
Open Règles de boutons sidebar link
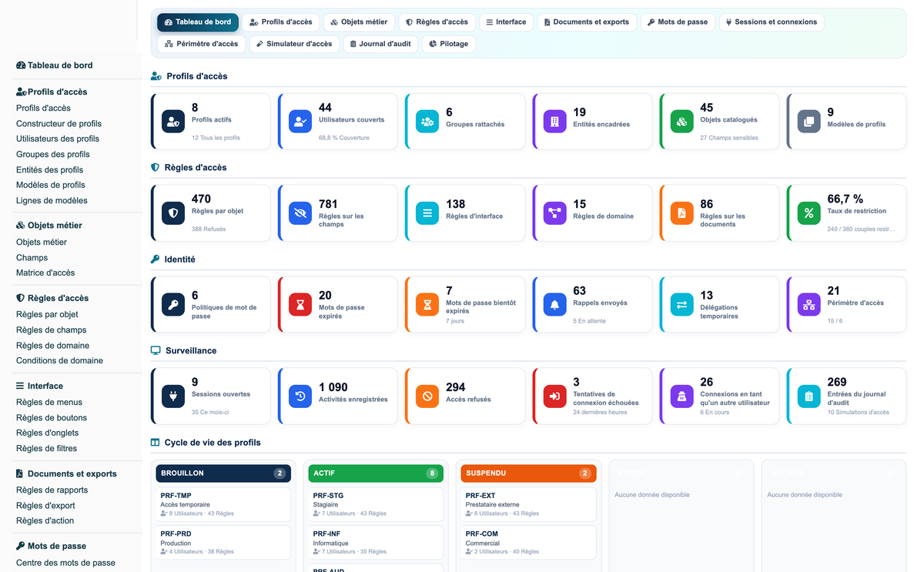tap(52, 417)
